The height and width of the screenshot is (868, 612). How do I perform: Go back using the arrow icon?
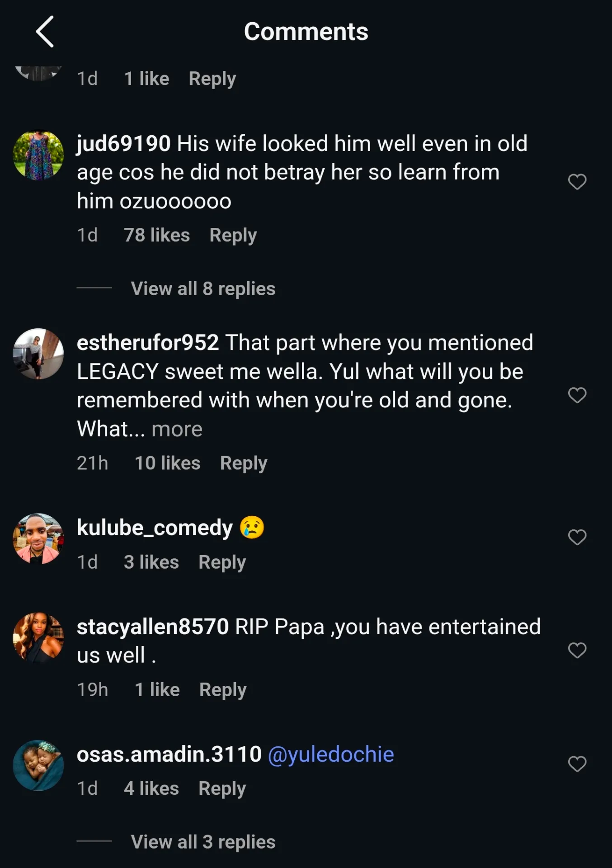(x=45, y=32)
